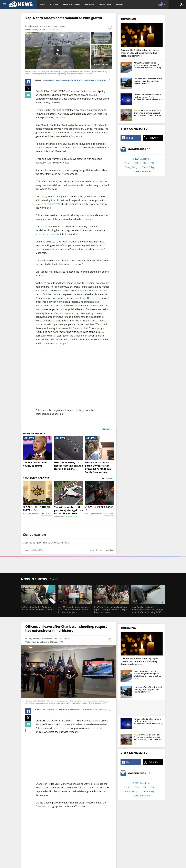
Task: Click the moon weather icon showing 49°
Action: [161, 4]
